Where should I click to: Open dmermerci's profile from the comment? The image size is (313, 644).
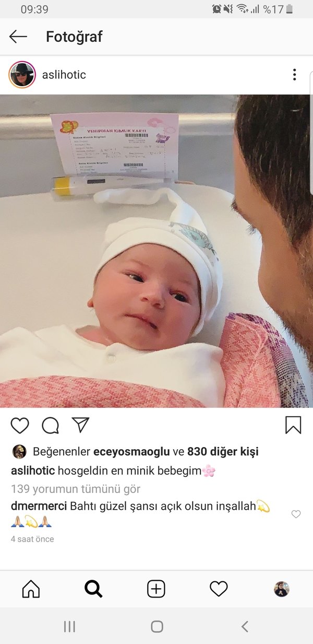[x=38, y=506]
